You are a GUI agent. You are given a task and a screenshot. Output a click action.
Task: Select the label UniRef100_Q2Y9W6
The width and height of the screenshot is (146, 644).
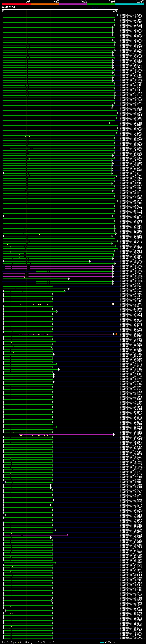point(131,352)
